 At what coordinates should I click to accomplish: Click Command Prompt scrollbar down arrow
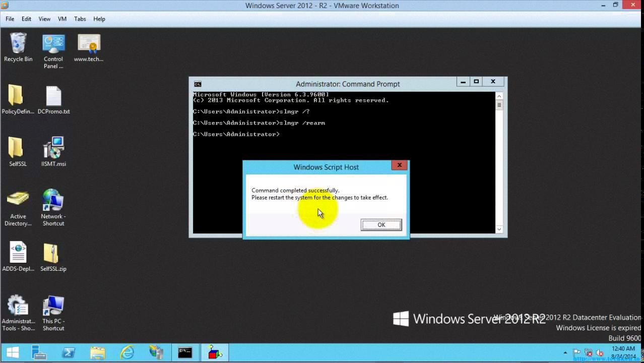click(x=499, y=229)
